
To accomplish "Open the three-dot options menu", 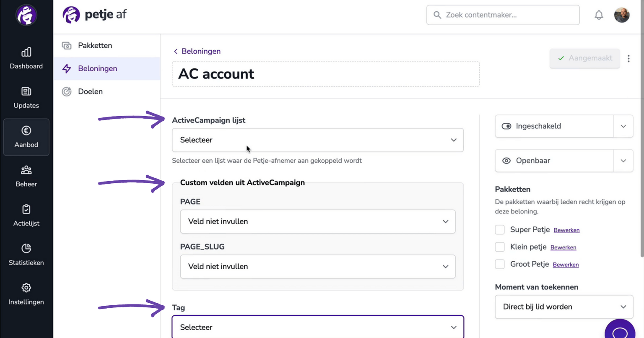I will (628, 59).
